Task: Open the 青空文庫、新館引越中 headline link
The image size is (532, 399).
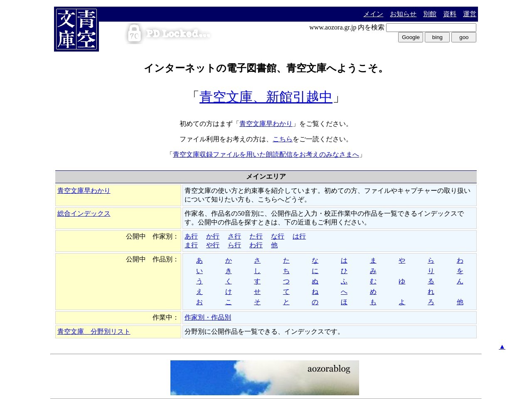Action: (266, 97)
